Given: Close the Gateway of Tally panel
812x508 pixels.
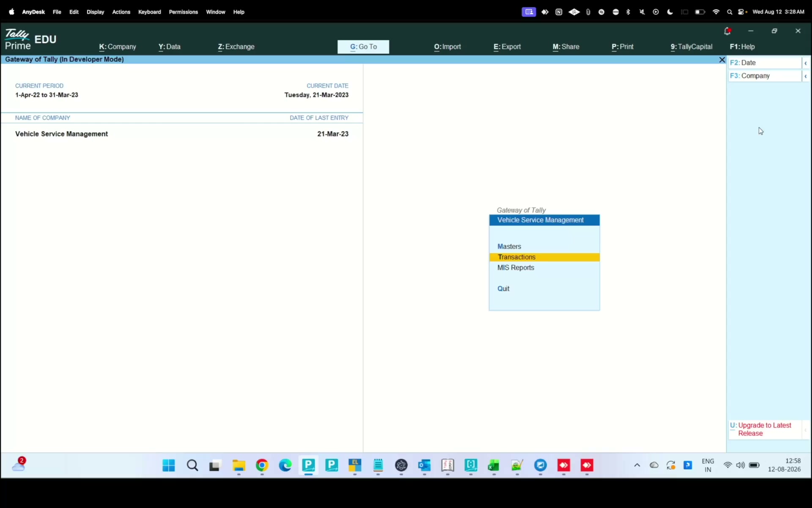Looking at the screenshot, I should click(x=722, y=60).
